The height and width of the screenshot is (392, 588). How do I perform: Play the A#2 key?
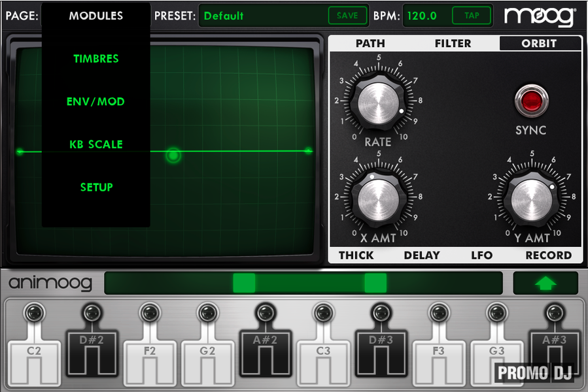click(266, 353)
